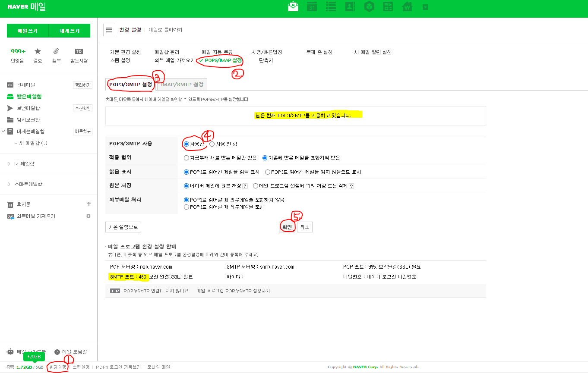Open help icon next to 네이버 메일에 원본 저장
The image size is (588, 373).
245,186
